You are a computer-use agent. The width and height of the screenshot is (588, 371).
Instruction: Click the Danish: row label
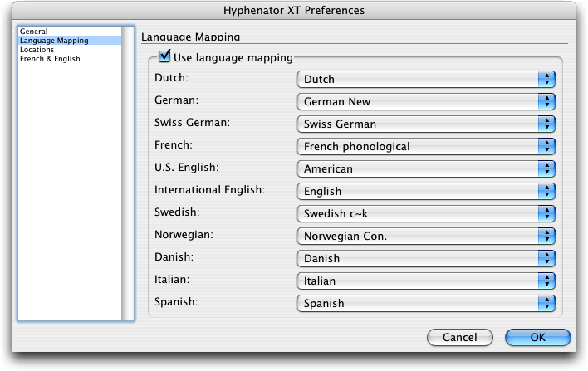click(174, 257)
